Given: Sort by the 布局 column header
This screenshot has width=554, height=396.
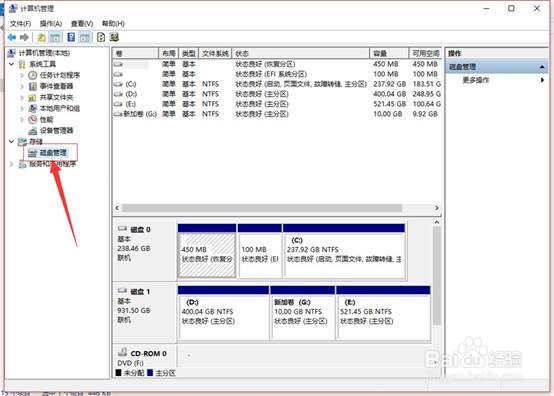Looking at the screenshot, I should (169, 53).
